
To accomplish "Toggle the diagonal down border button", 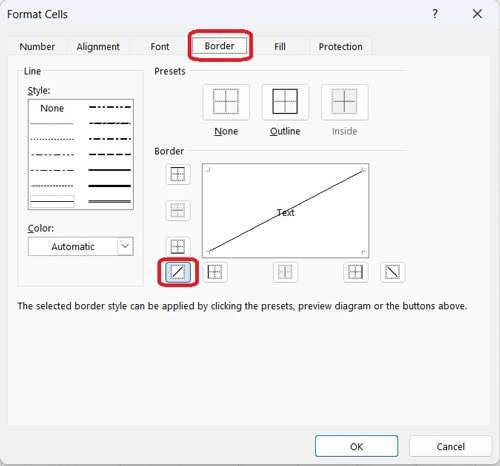I will (393, 272).
